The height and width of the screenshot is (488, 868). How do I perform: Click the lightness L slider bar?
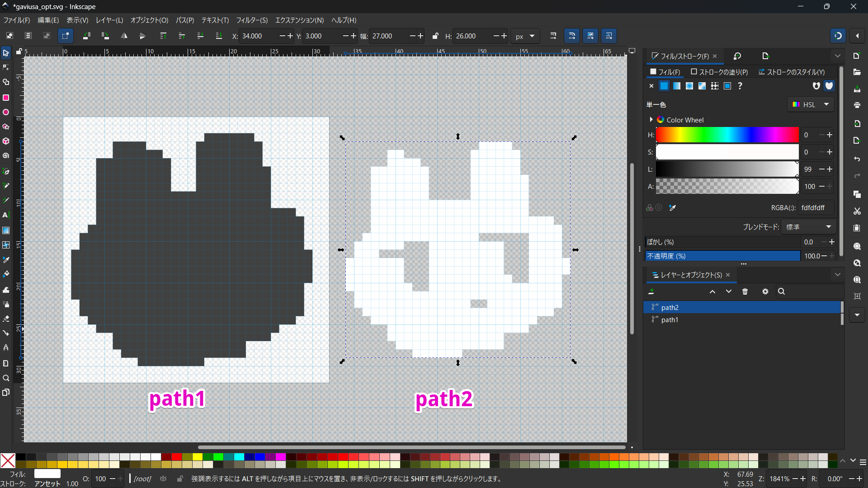[x=727, y=169]
